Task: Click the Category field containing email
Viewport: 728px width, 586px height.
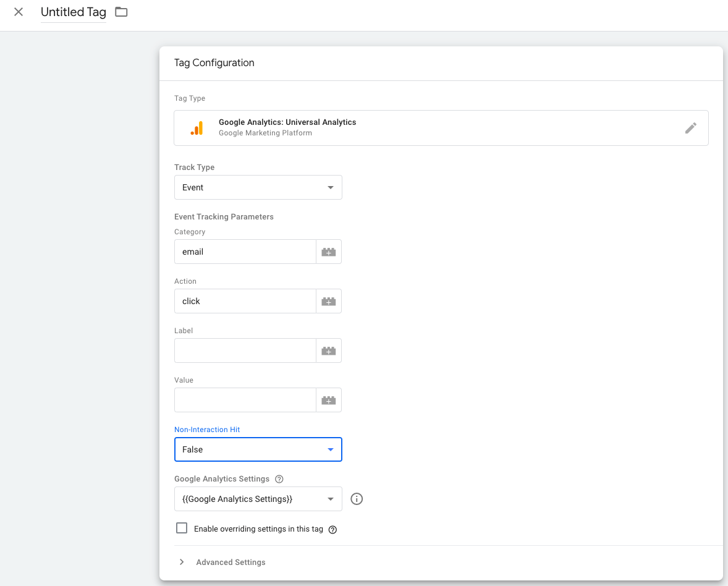Action: pos(245,252)
